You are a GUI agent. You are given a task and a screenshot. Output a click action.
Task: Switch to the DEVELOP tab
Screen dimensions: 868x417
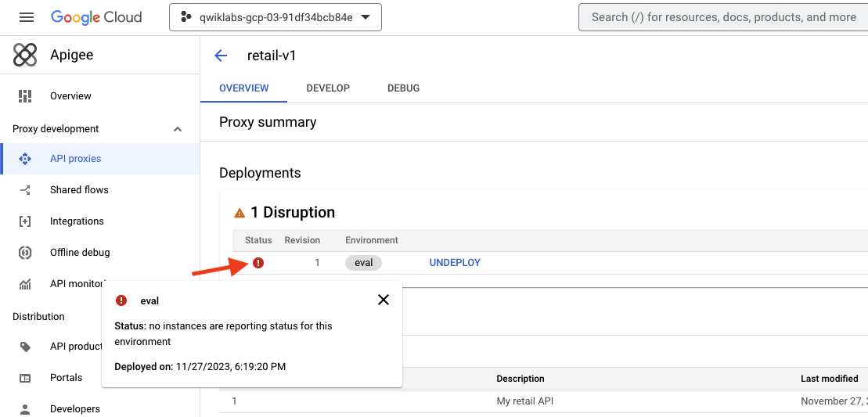pos(328,88)
